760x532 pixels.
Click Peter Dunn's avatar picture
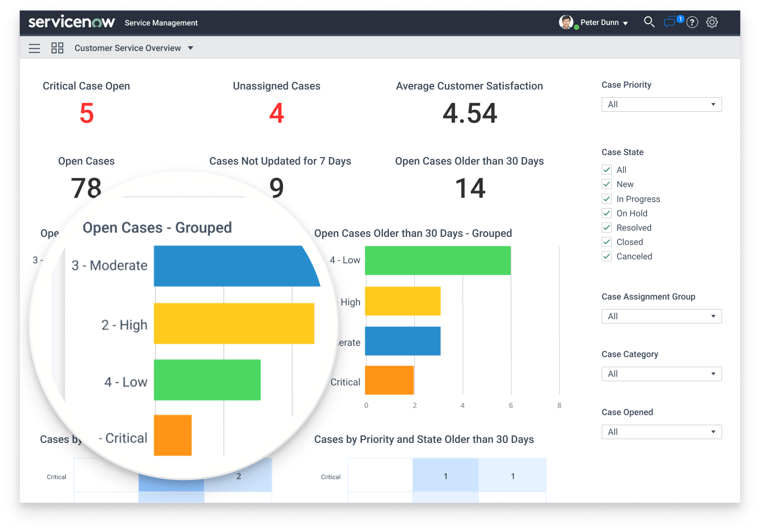(x=566, y=22)
